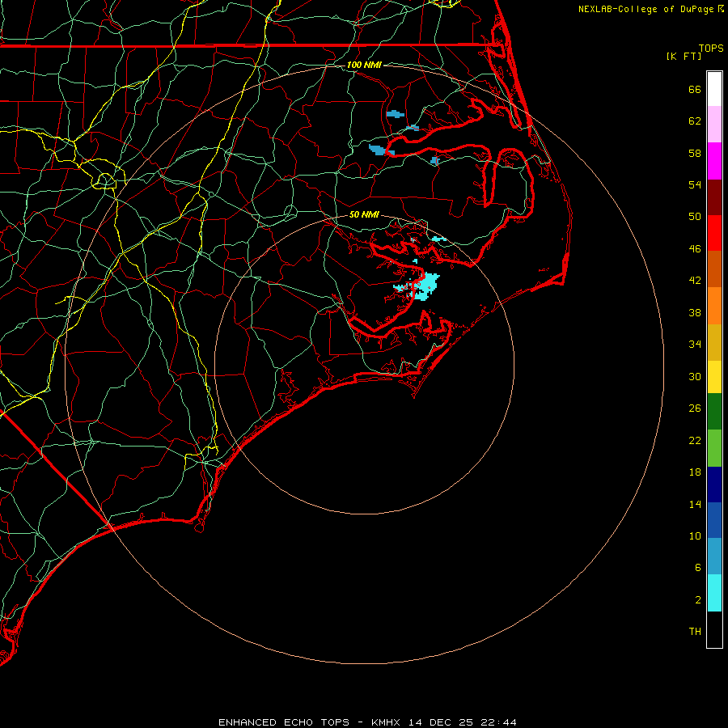
Task: Click the medium blue 18 kft swatch
Action: [x=714, y=520]
